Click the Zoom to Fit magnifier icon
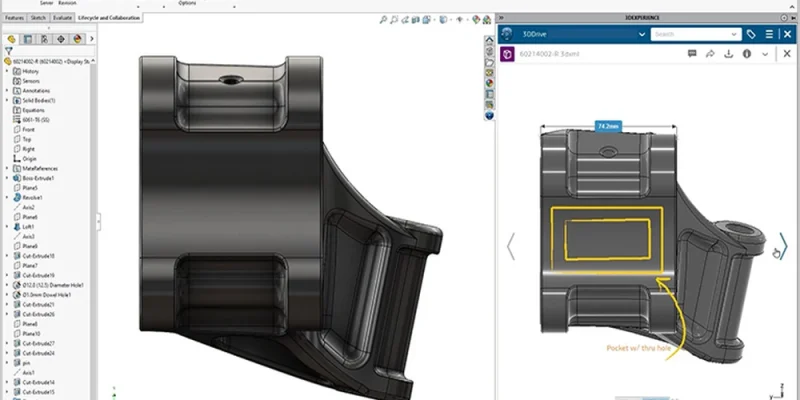The width and height of the screenshot is (800, 400). click(x=384, y=20)
